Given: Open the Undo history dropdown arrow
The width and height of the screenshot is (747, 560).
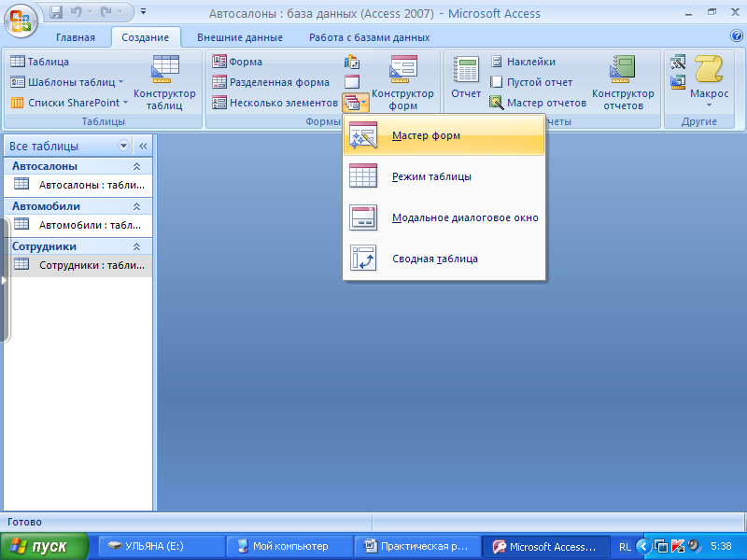Looking at the screenshot, I should click(x=90, y=12).
